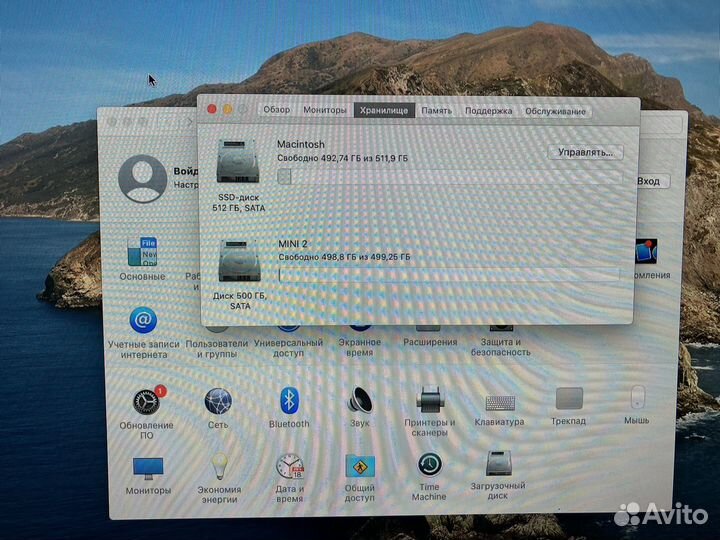
Task: Click the Macintosh SSD disk icon
Action: [238, 162]
